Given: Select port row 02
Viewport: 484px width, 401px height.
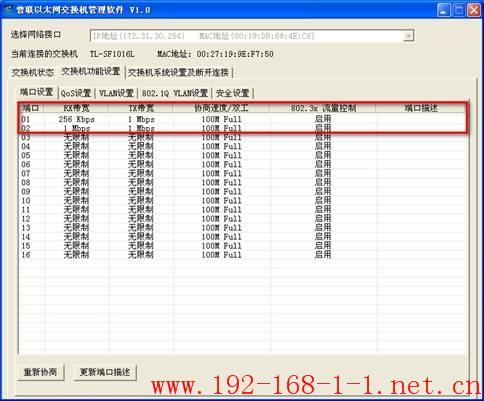Looking at the screenshot, I should click(243, 128).
